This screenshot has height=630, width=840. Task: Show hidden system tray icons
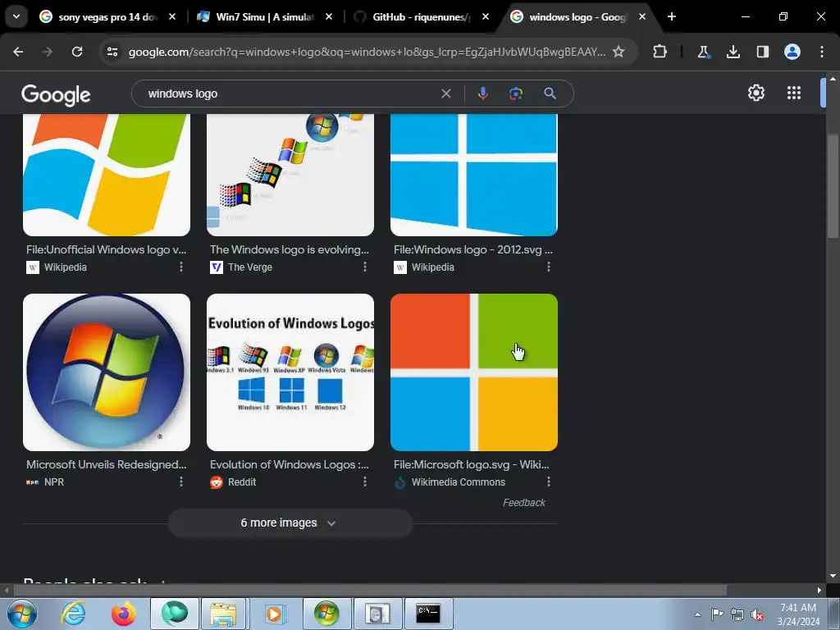(x=697, y=614)
